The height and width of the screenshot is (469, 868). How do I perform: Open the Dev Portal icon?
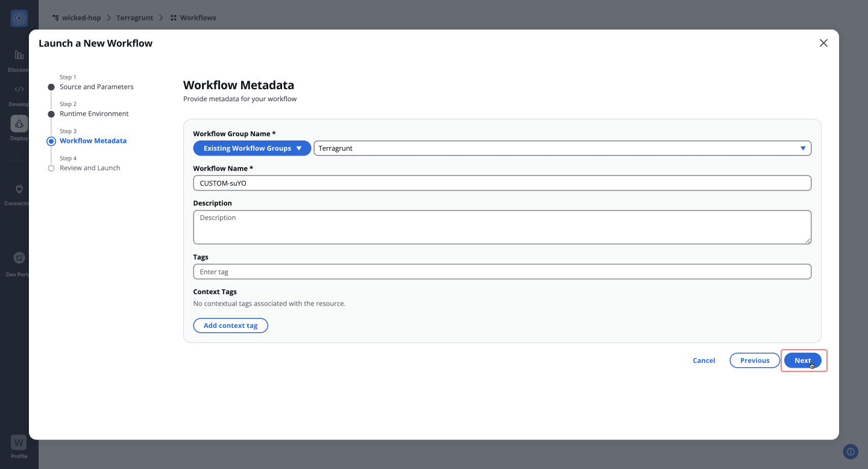pos(19,258)
